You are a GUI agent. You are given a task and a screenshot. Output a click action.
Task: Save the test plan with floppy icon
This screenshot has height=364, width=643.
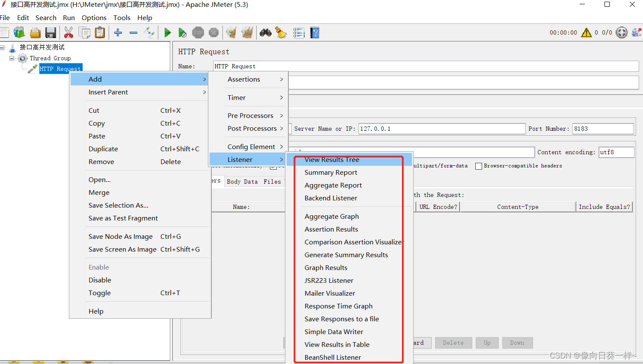[51, 32]
